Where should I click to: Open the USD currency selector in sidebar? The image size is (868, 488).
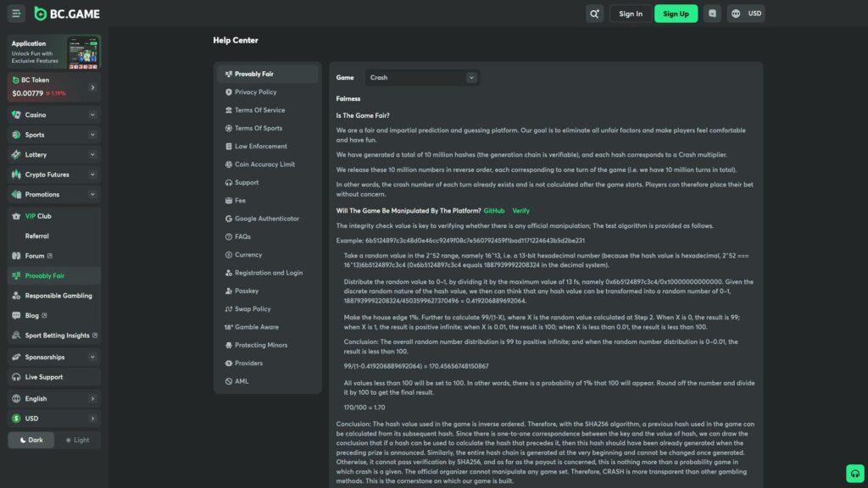(x=54, y=419)
